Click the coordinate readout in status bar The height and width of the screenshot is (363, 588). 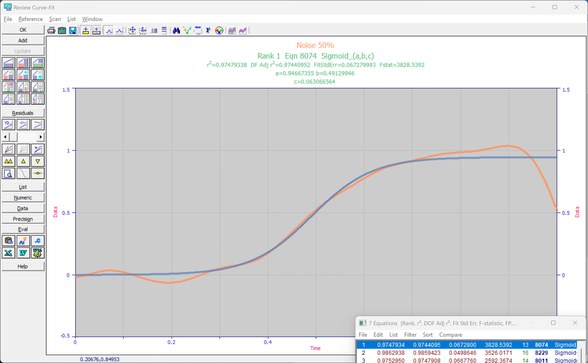100,359
